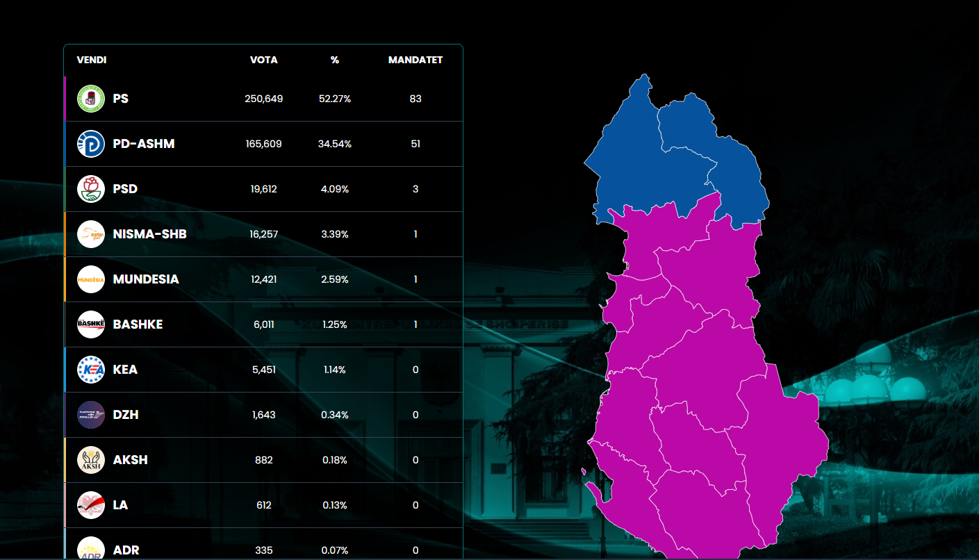Click PS mandate count 83

point(416,99)
